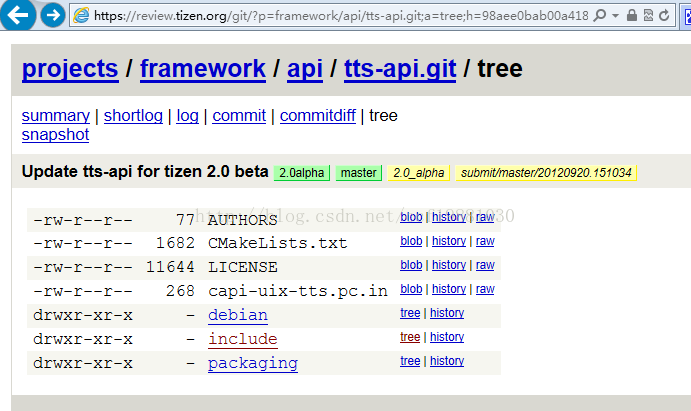This screenshot has height=411, width=691.
Task: Open blob link for CMakeLists.txt
Action: (x=411, y=241)
